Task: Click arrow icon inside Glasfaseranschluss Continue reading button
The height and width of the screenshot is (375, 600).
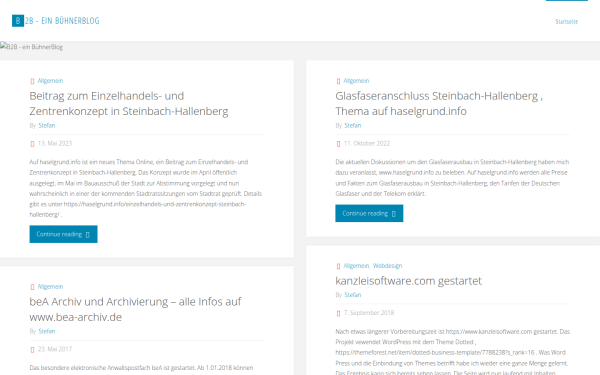Action: click(394, 214)
